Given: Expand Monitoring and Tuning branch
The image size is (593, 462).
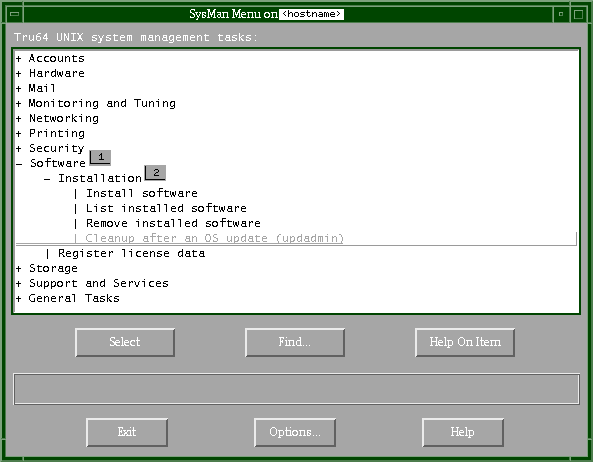Looking at the screenshot, I should pos(19,104).
